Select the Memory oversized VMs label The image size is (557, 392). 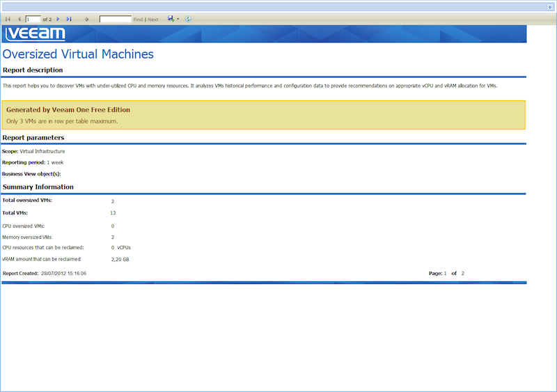click(x=27, y=237)
